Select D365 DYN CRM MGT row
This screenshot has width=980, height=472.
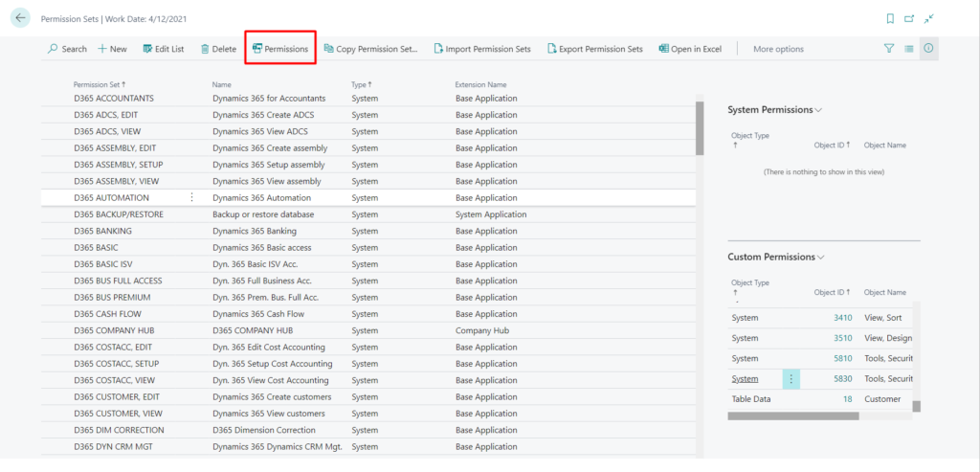click(x=368, y=446)
